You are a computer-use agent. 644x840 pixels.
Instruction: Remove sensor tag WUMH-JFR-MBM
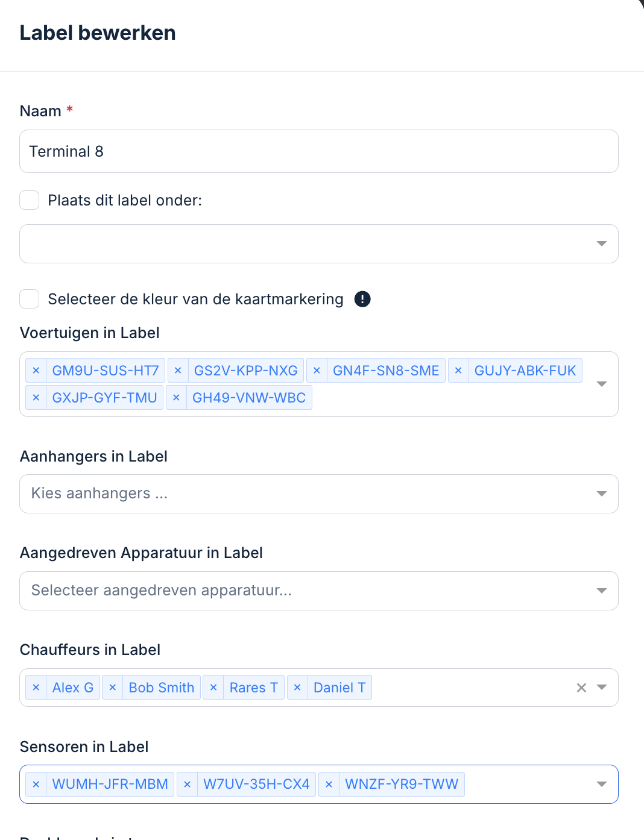(36, 784)
